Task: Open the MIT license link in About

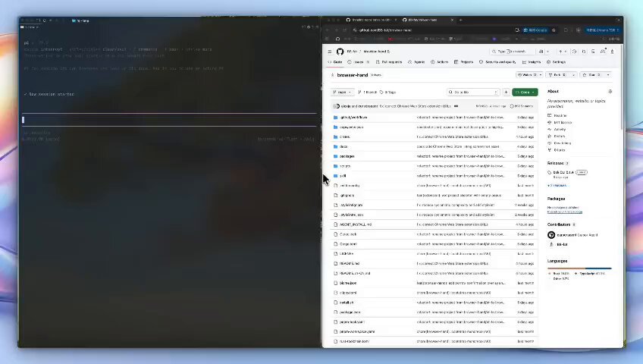Action: [x=560, y=123]
